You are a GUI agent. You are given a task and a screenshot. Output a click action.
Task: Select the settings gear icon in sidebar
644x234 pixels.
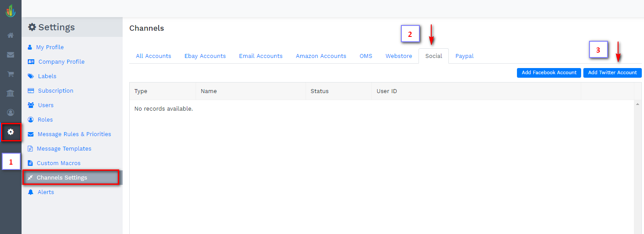[11, 132]
